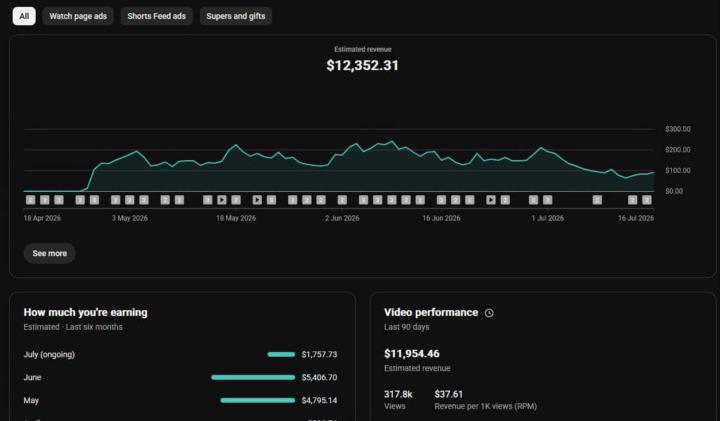
Task: Click the 16 Jul 2026 date label
Action: click(x=636, y=218)
